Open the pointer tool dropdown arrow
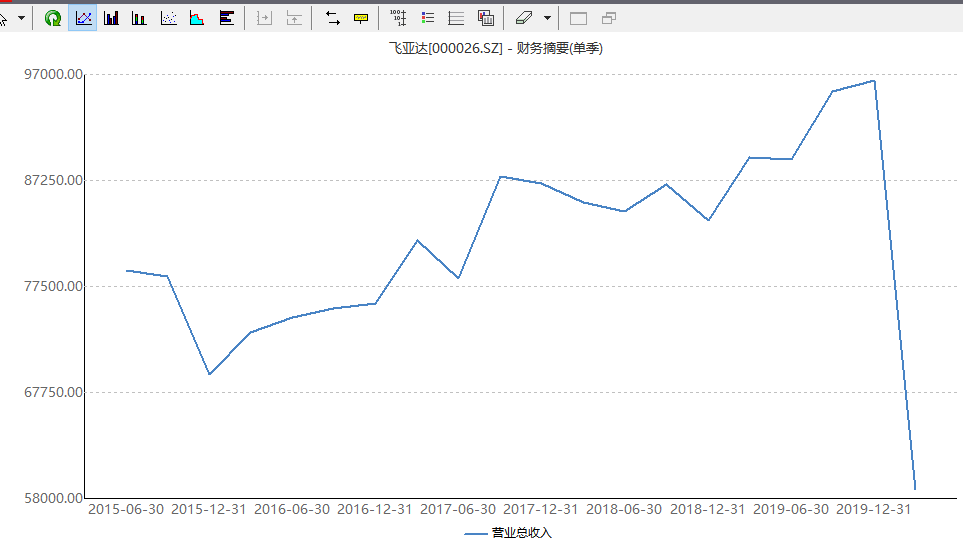The width and height of the screenshot is (963, 555). pyautogui.click(x=21, y=18)
